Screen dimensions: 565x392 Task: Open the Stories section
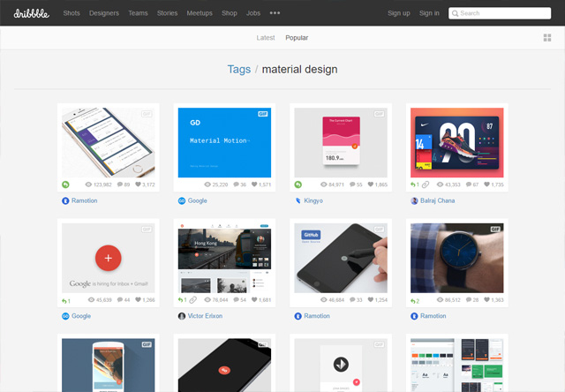(167, 13)
